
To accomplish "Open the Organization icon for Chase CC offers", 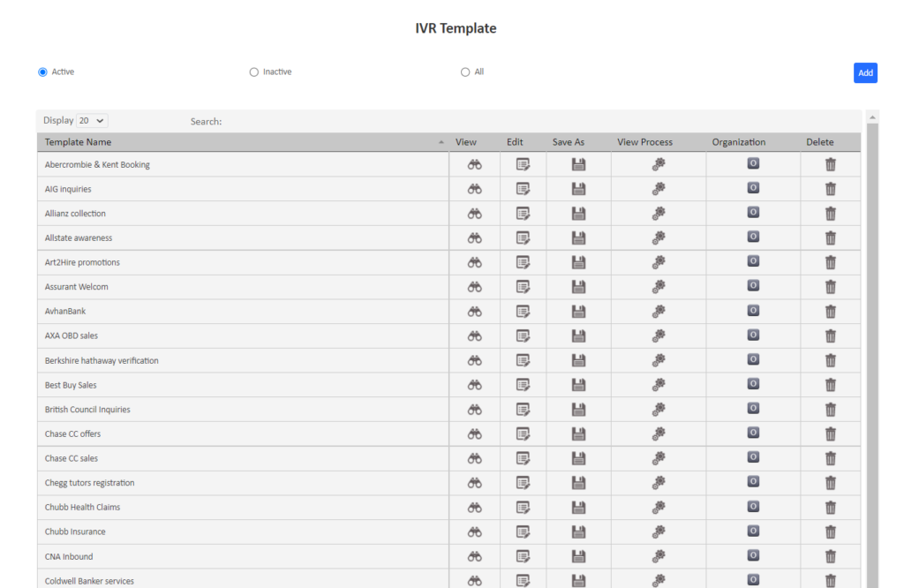I will (x=753, y=433).
